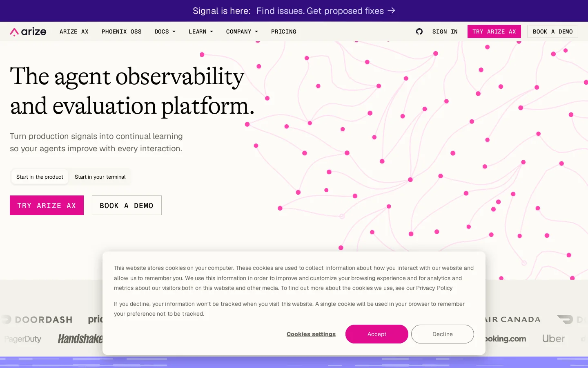
Task: Click the text 'Turn production signals into continual learning'
Action: (96, 136)
